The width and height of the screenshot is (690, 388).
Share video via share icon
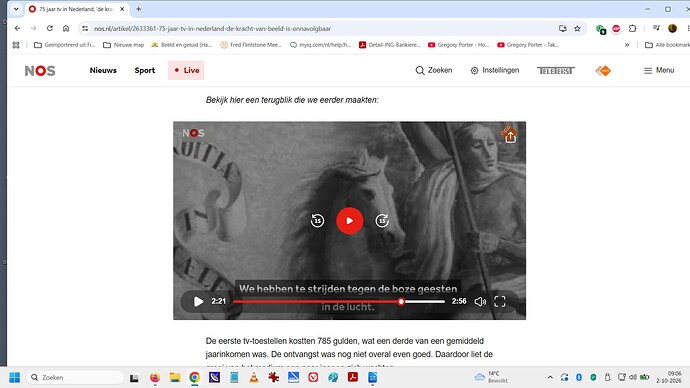tap(510, 137)
